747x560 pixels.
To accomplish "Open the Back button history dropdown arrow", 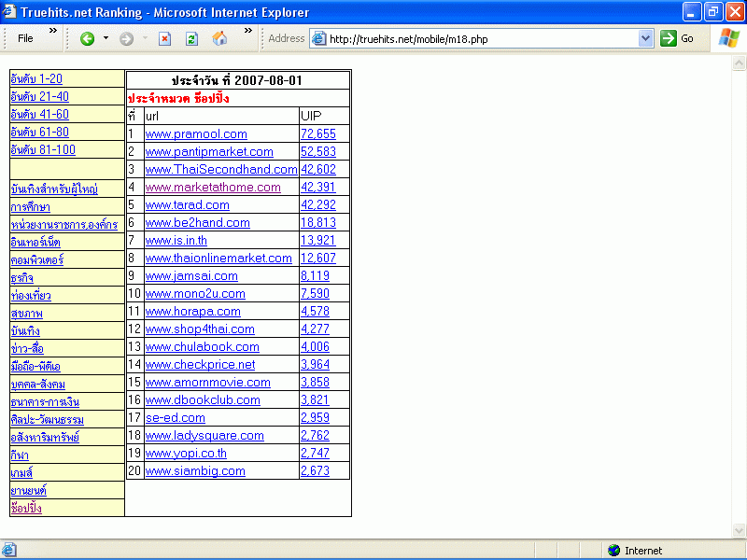I will (x=106, y=38).
